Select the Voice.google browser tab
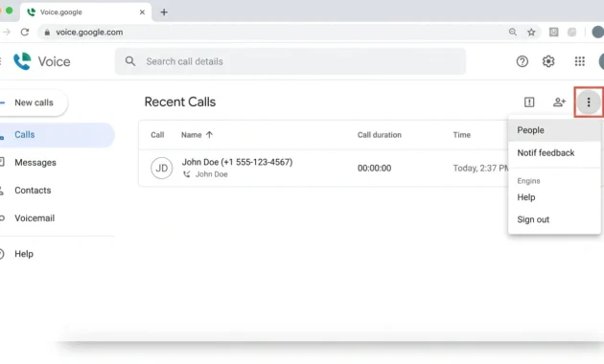This screenshot has width=604, height=364. click(85, 12)
